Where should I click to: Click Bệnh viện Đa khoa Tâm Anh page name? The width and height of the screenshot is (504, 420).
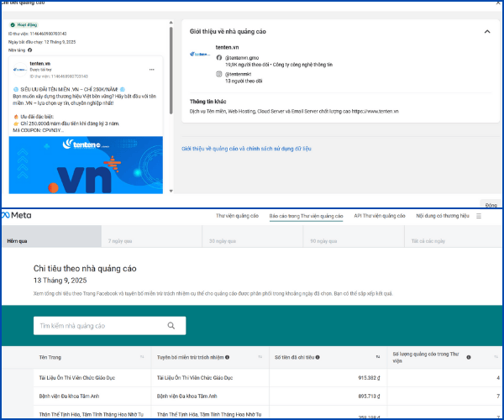tap(69, 396)
